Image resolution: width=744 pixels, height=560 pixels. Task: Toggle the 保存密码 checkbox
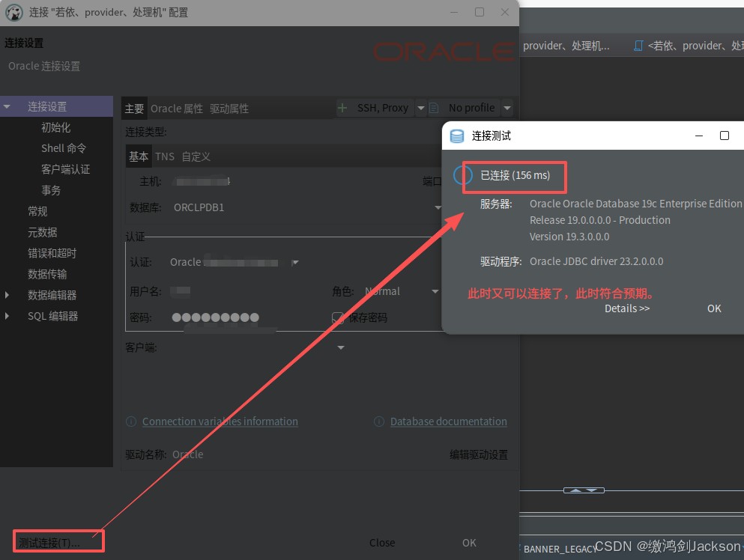(x=337, y=317)
